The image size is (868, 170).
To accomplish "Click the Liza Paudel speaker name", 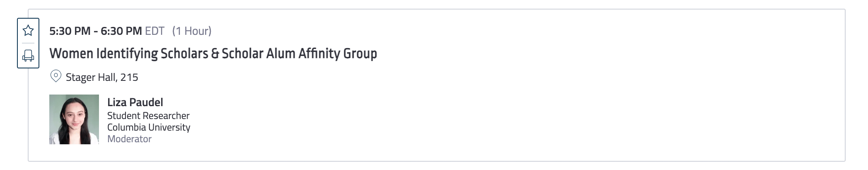I will coord(135,102).
